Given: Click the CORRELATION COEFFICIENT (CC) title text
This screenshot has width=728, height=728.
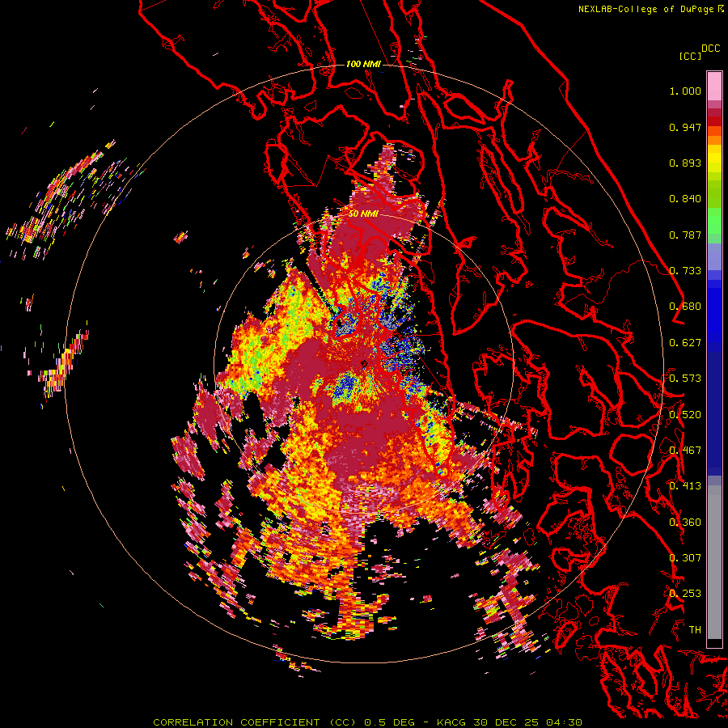Looking at the screenshot, I should point(255,722).
